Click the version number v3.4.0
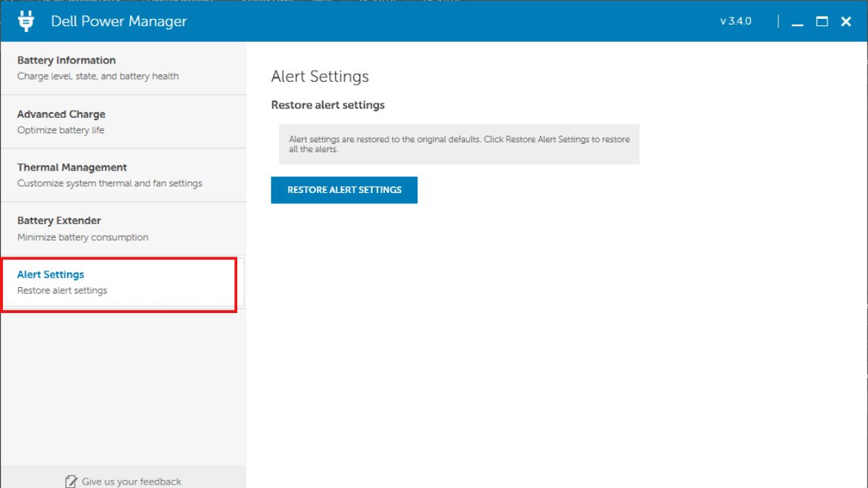 coord(735,22)
